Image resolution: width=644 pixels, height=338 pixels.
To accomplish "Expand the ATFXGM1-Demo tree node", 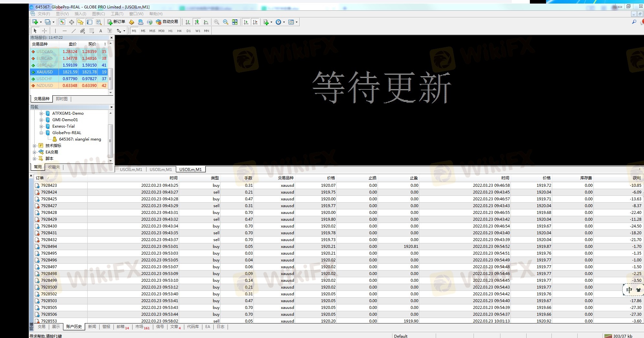I will pyautogui.click(x=41, y=113).
